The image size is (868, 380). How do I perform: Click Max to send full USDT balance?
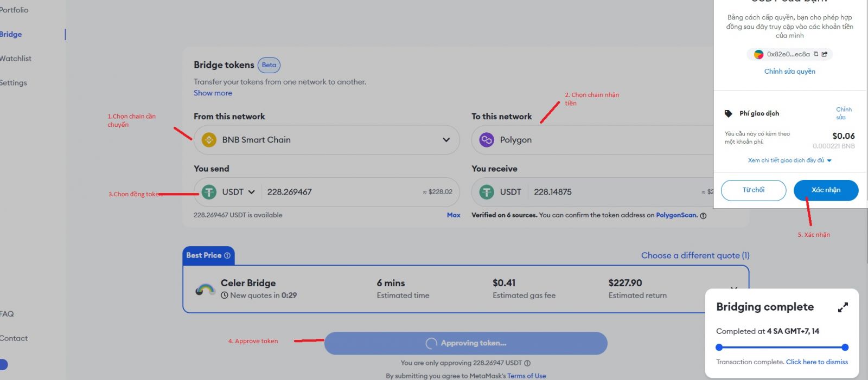click(454, 215)
